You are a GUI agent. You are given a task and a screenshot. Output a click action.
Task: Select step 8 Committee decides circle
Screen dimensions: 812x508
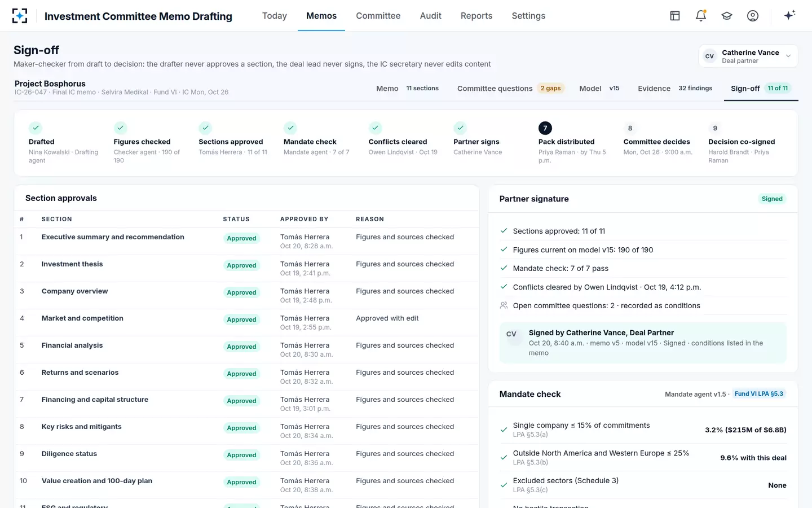[x=630, y=128]
